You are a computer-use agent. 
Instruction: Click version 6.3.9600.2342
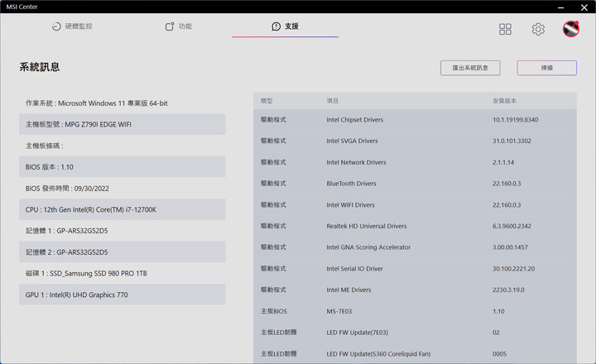pos(512,226)
